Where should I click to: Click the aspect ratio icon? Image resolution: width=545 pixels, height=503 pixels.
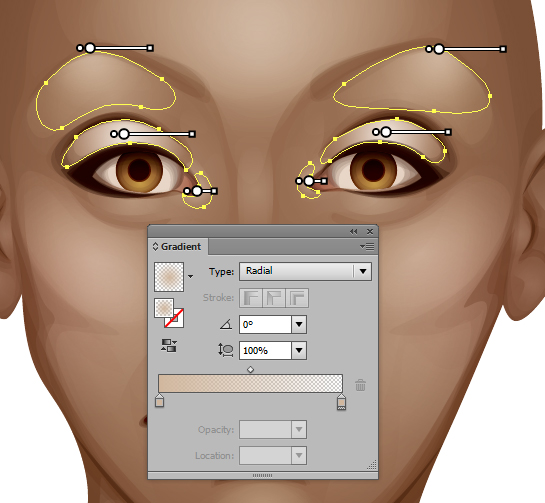(226, 350)
